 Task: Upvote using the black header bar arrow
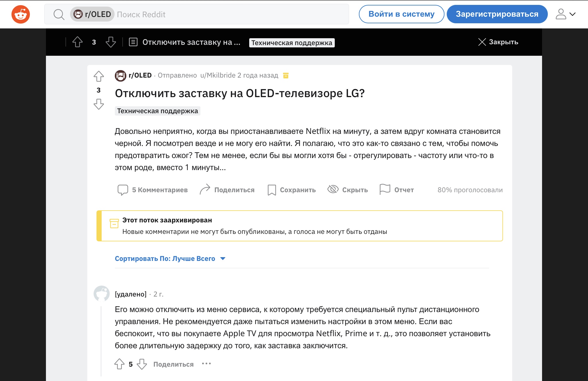pyautogui.click(x=78, y=42)
